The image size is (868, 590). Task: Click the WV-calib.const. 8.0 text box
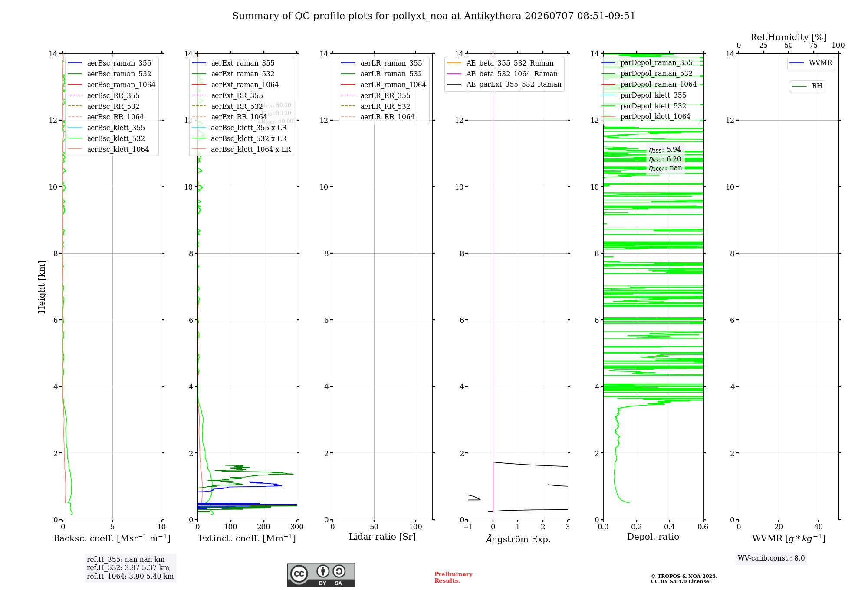pos(771,558)
